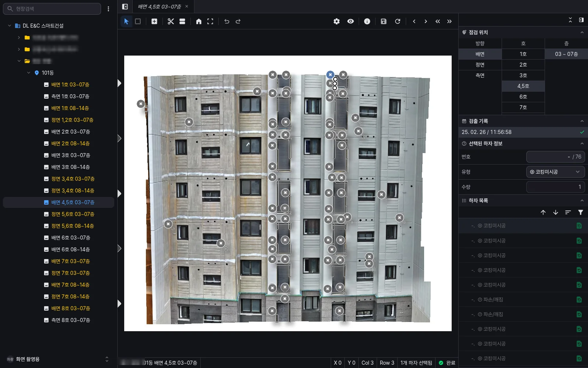This screenshot has width=588, height=368.
Task: Open the info icon in toolbar
Action: point(367,21)
